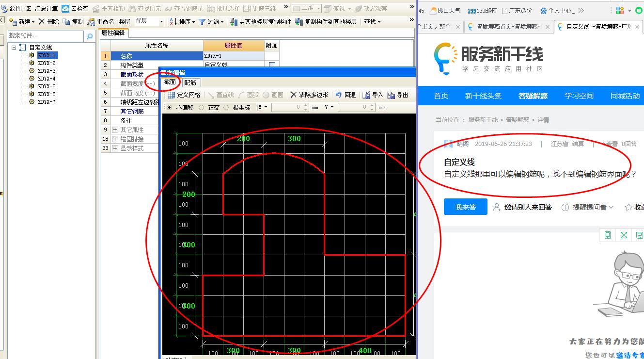Collapse the 自定义线 tree node

tap(14, 48)
